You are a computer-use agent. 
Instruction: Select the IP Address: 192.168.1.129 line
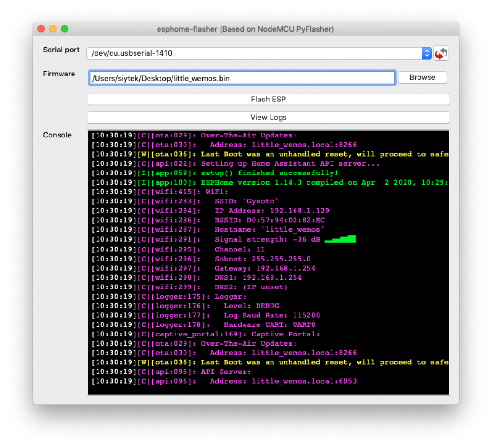coord(210,211)
